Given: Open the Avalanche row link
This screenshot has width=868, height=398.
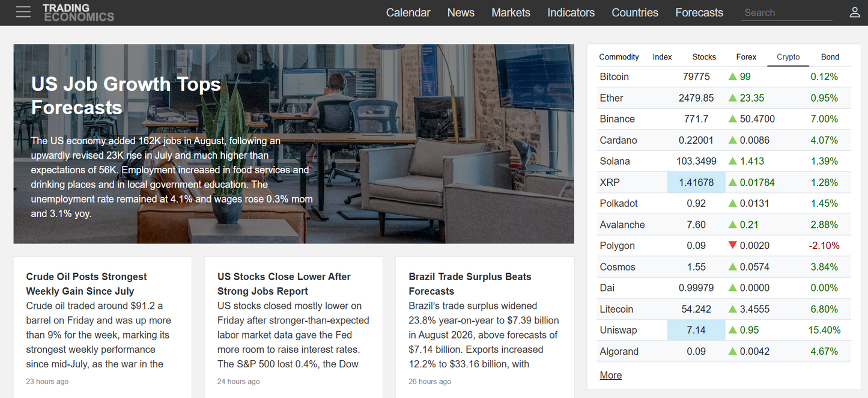Looking at the screenshot, I should click(622, 225).
